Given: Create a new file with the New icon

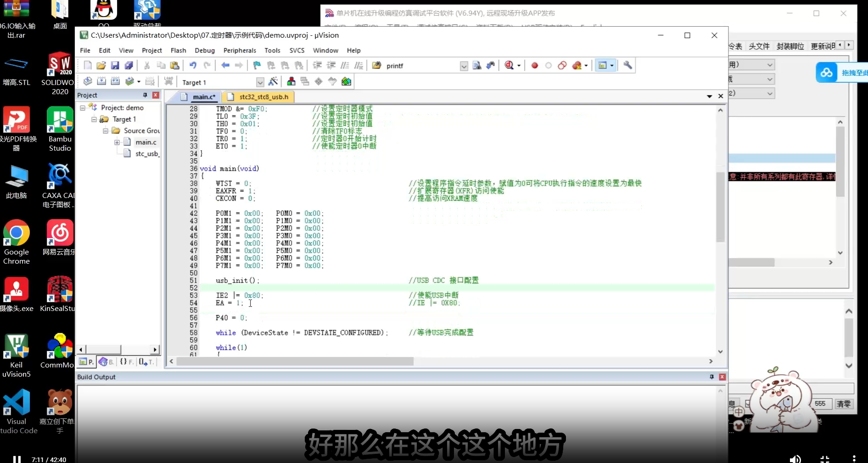Looking at the screenshot, I should pyautogui.click(x=88, y=66).
